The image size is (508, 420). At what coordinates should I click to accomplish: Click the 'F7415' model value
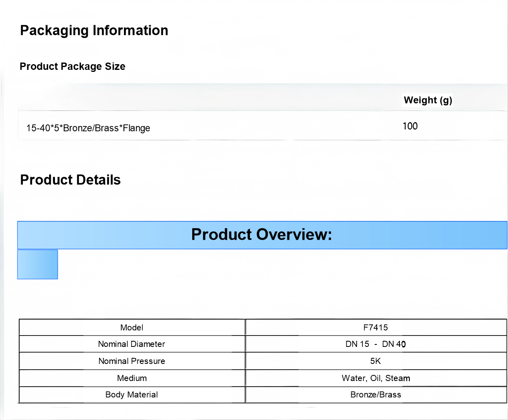click(376, 327)
